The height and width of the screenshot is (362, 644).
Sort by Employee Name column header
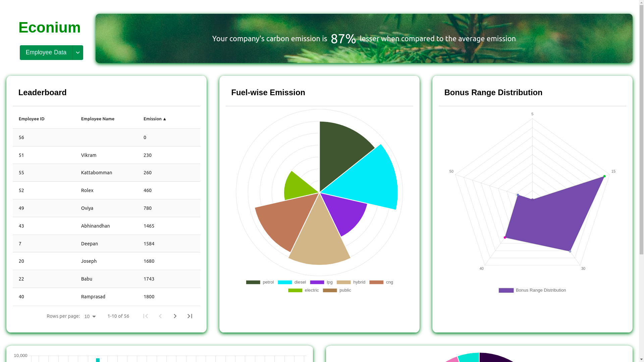(98, 119)
